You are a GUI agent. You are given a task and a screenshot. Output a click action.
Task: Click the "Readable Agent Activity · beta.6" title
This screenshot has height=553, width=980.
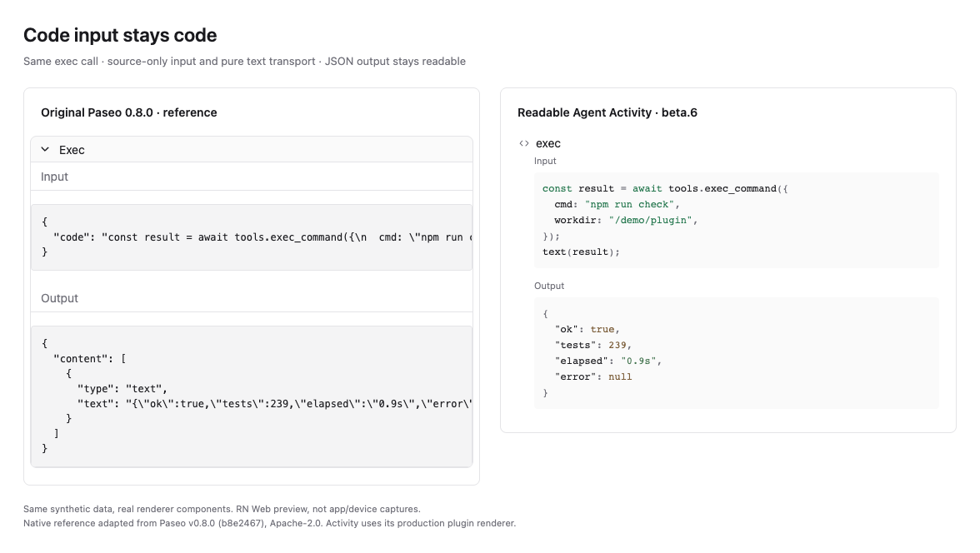tap(607, 112)
